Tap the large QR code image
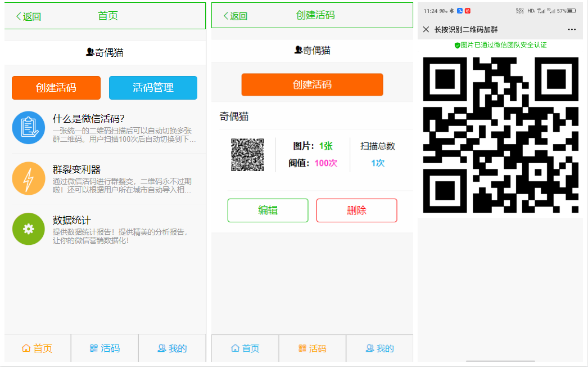588x367 pixels. (501, 135)
